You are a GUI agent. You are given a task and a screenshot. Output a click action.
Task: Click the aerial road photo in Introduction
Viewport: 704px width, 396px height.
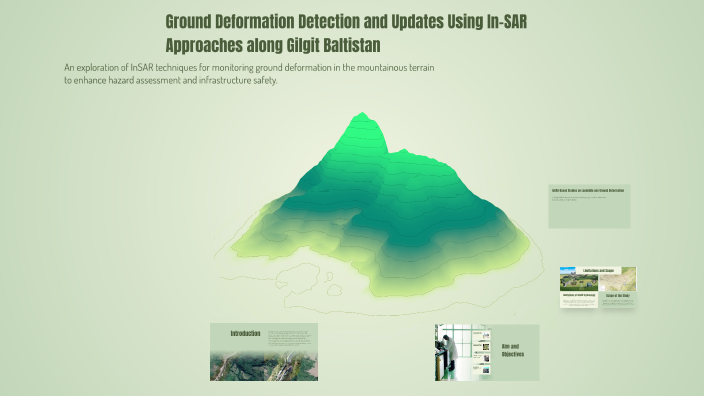[264, 366]
